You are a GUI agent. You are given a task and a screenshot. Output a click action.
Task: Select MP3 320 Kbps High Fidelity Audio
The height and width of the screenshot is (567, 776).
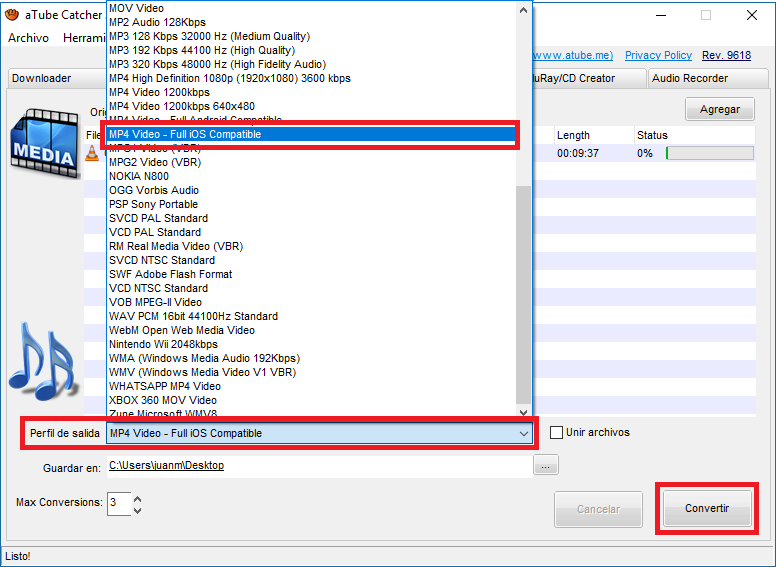311,64
